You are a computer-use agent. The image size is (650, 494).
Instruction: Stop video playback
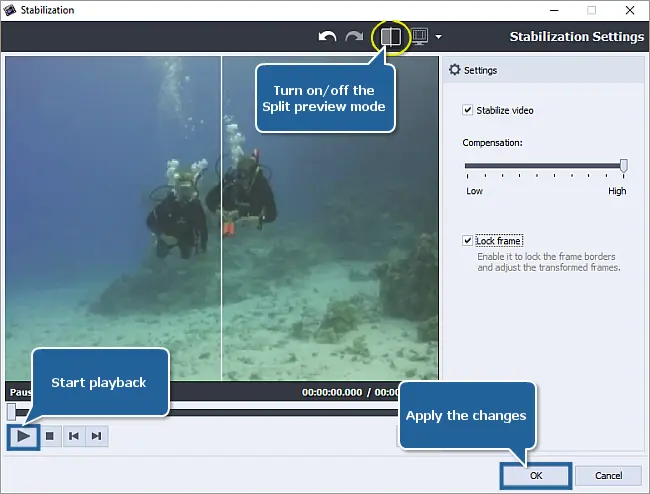(48, 436)
